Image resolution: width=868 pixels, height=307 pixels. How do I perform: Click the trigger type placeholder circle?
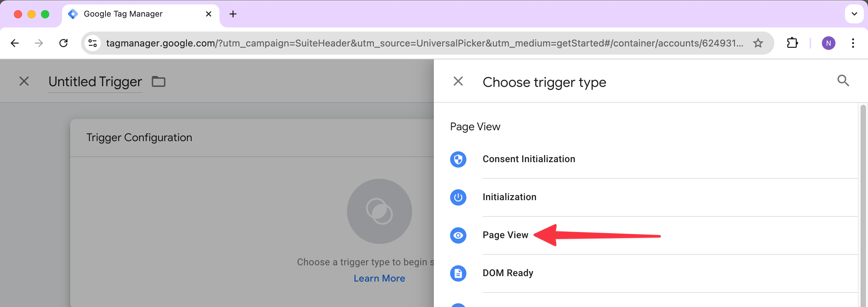(x=379, y=211)
